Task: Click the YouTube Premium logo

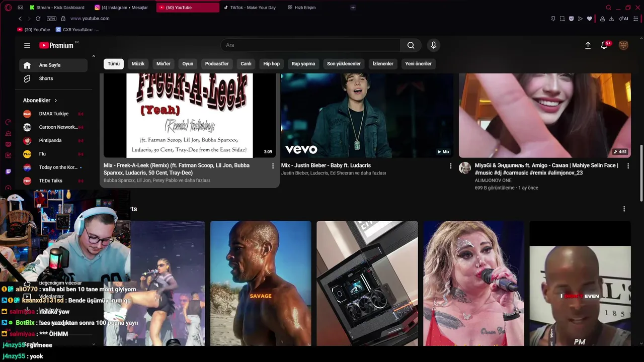Action: [56, 45]
